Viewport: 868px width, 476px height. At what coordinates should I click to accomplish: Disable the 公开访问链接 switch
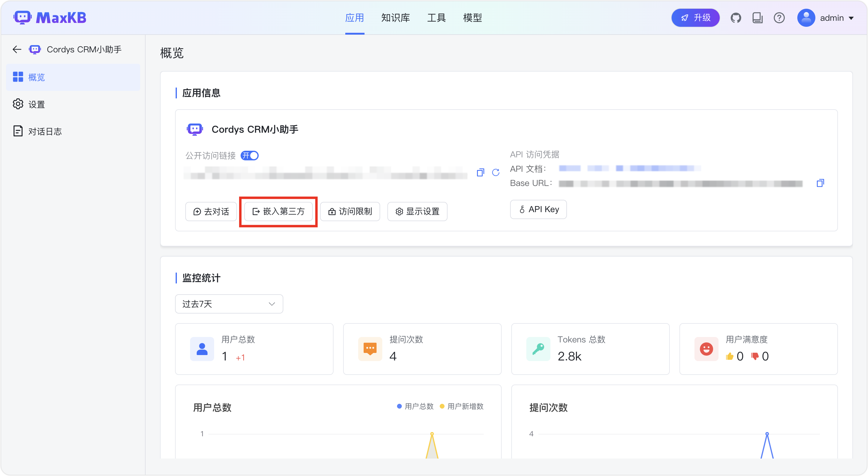click(x=249, y=156)
